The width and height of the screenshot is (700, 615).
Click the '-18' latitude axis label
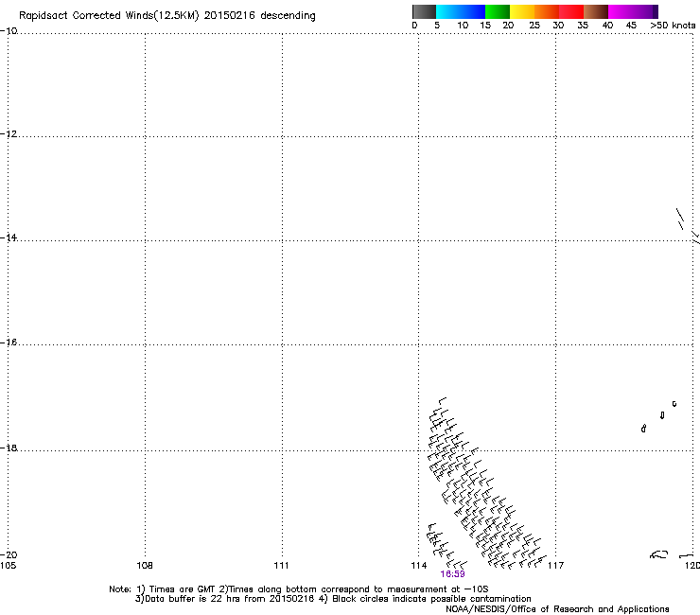click(x=9, y=448)
